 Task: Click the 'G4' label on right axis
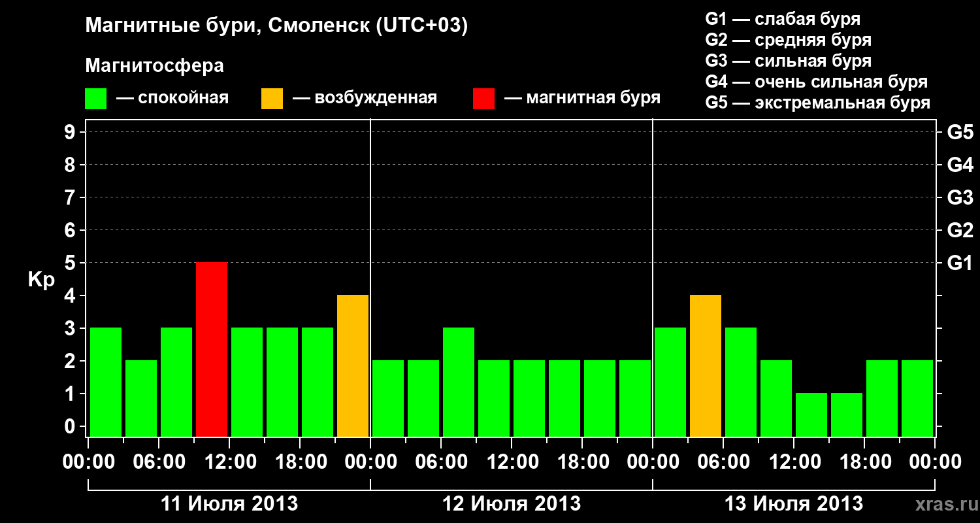pyautogui.click(x=960, y=165)
